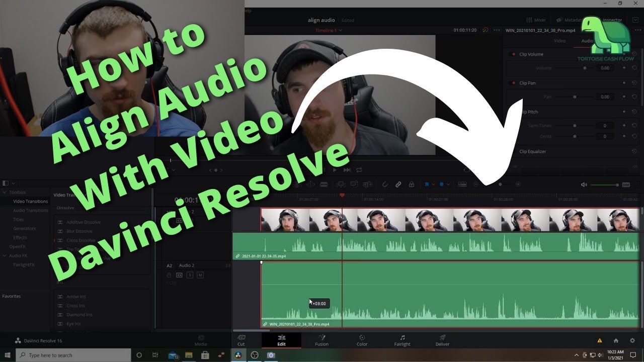Click the timeline view options icon
Screen dimensions: 644x362
tap(462, 185)
